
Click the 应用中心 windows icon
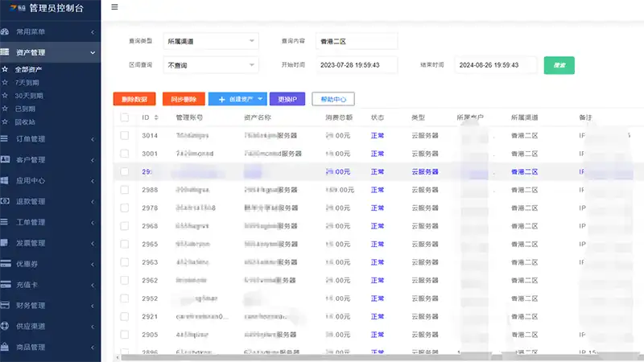pyautogui.click(x=4, y=180)
